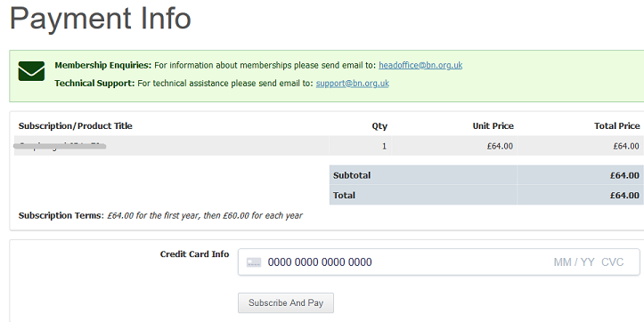The image size is (644, 322).
Task: Click the Subtotal amount £64.00
Action: point(624,175)
